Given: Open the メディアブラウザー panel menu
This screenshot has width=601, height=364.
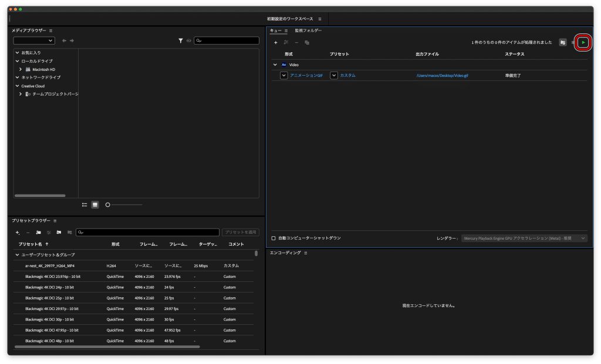Looking at the screenshot, I should (x=51, y=30).
